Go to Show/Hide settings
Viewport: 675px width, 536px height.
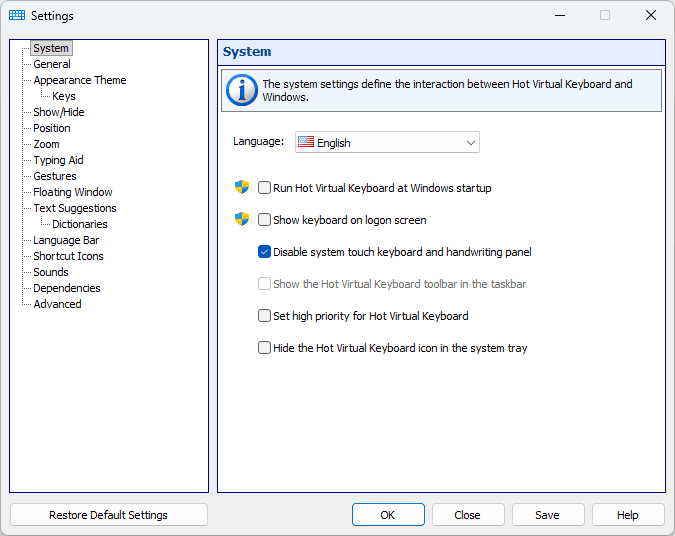point(59,112)
